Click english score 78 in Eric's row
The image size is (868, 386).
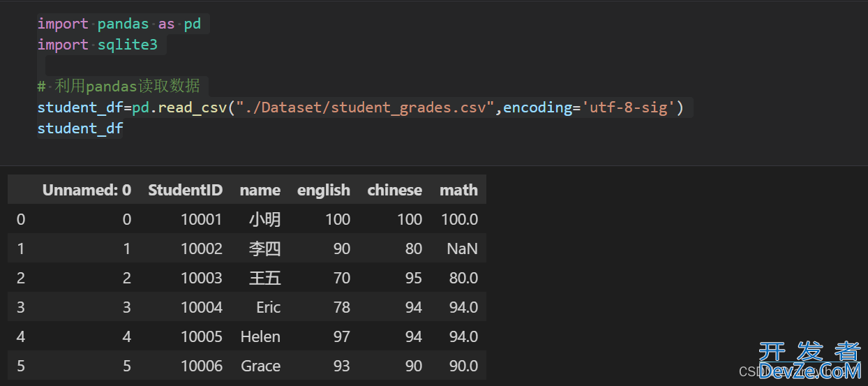(x=342, y=307)
